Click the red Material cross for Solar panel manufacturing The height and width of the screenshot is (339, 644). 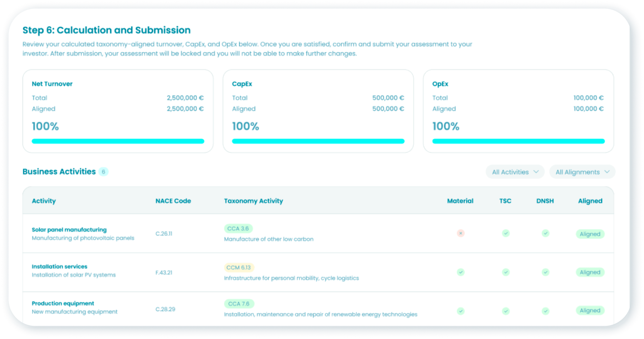point(460,233)
